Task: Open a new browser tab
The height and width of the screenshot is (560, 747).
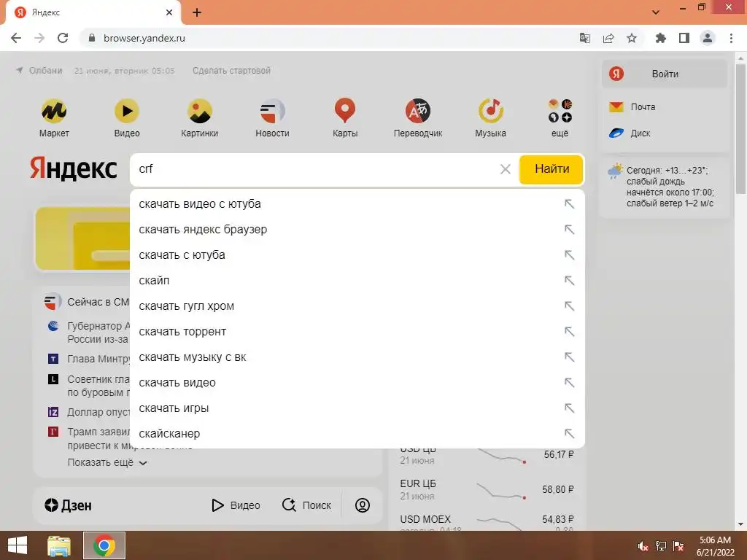Action: 197,12
